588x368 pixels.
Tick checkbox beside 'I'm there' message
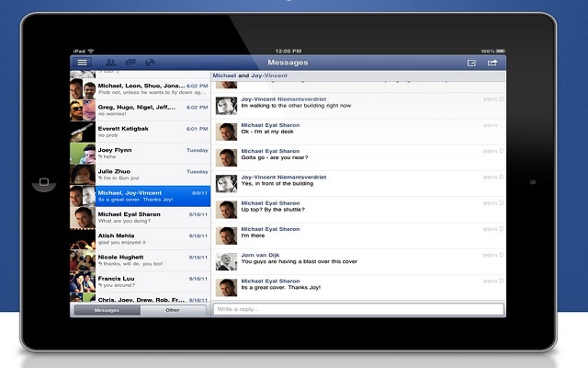pyautogui.click(x=502, y=229)
